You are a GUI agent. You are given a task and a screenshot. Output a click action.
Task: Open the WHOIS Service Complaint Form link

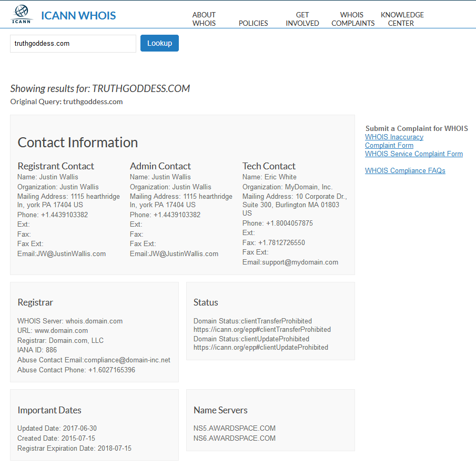click(414, 154)
